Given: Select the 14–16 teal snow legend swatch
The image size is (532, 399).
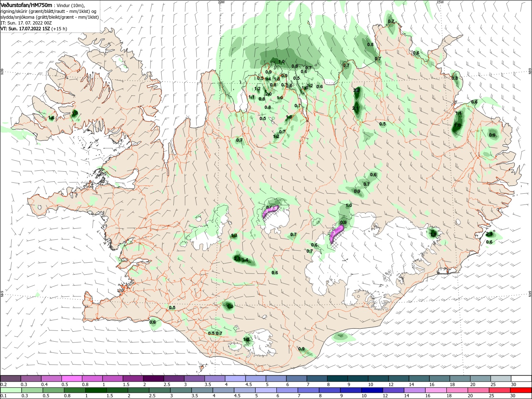Looking at the screenshot, I should [419, 379].
